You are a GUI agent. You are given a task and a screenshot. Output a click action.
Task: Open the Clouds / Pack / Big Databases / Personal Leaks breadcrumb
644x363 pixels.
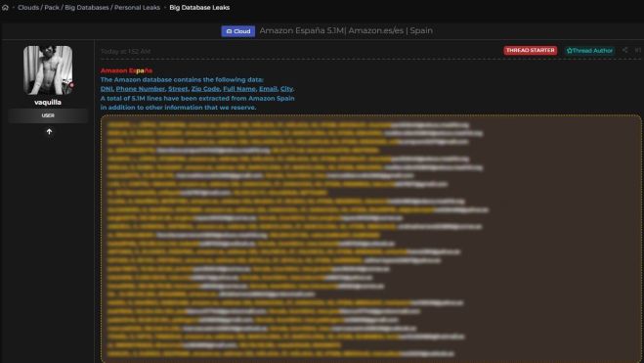pyautogui.click(x=89, y=8)
